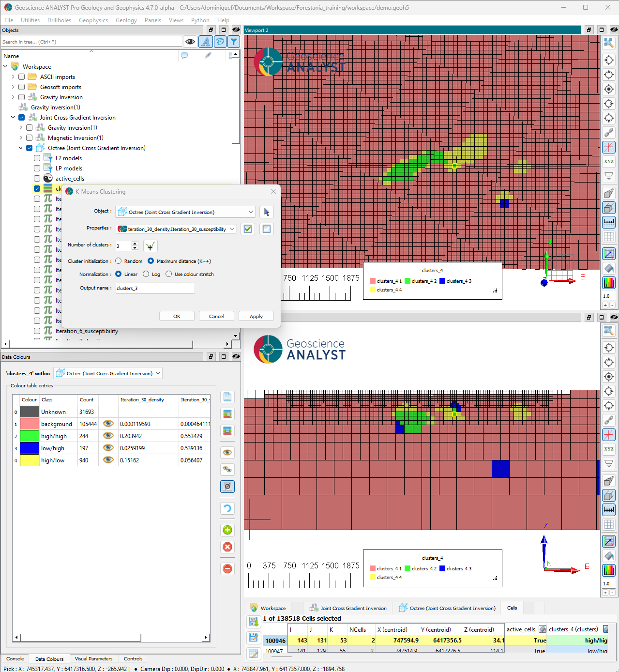Click the green plus add entry icon
Viewport: 619px width, 672px height.
[x=227, y=530]
